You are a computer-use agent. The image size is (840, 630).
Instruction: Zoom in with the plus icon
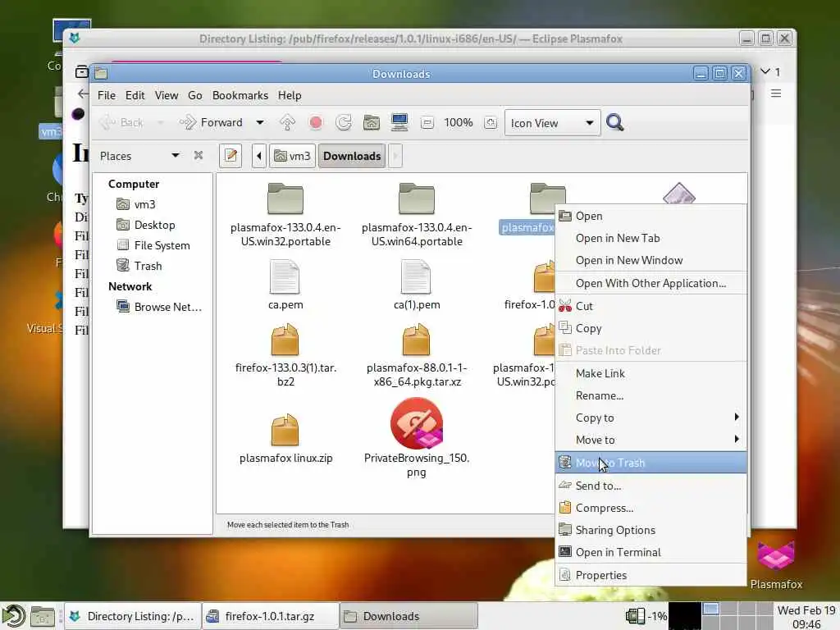point(491,123)
